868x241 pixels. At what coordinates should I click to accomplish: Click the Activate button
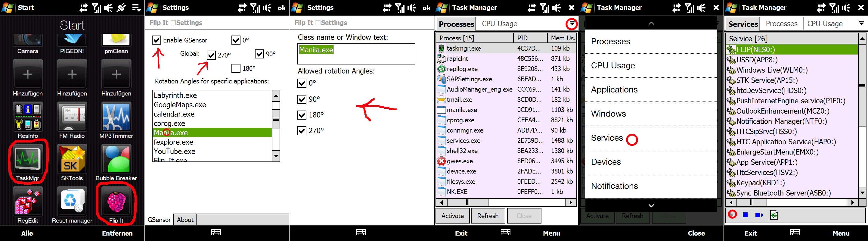[452, 216]
